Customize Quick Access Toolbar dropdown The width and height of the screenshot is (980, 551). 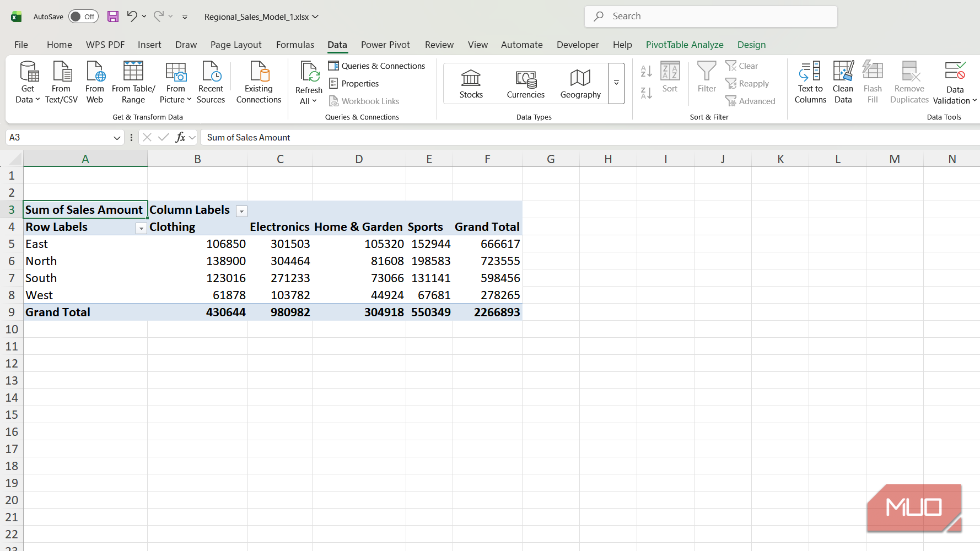click(x=185, y=17)
